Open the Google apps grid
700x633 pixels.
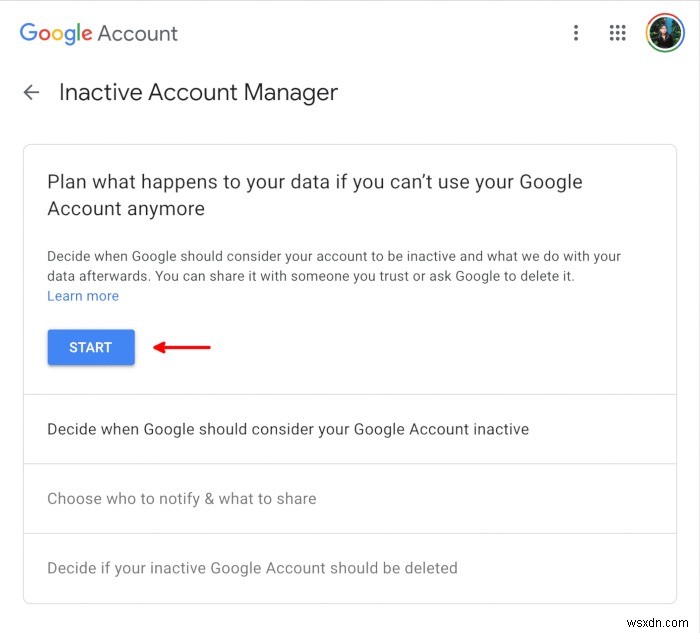[x=618, y=33]
